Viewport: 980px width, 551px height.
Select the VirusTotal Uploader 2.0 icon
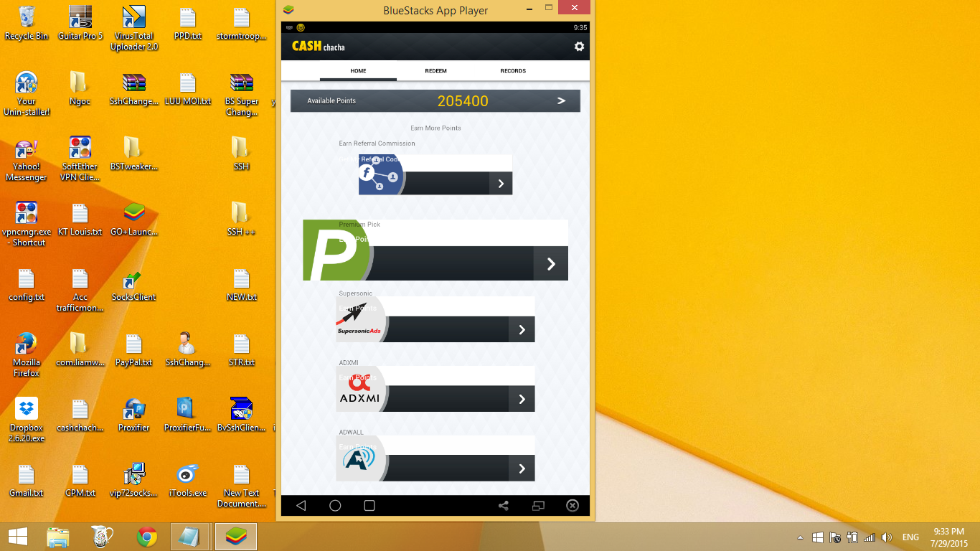(x=134, y=27)
